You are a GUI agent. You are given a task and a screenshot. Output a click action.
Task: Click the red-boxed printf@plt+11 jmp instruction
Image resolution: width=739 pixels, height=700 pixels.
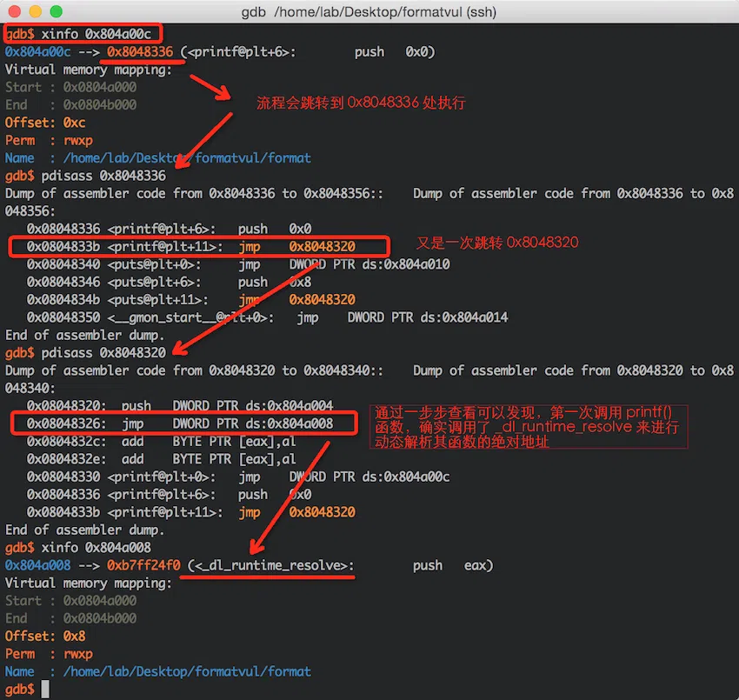click(x=197, y=246)
